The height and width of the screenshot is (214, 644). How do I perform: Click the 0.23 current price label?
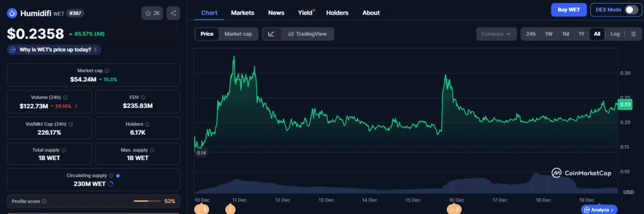[x=625, y=104]
